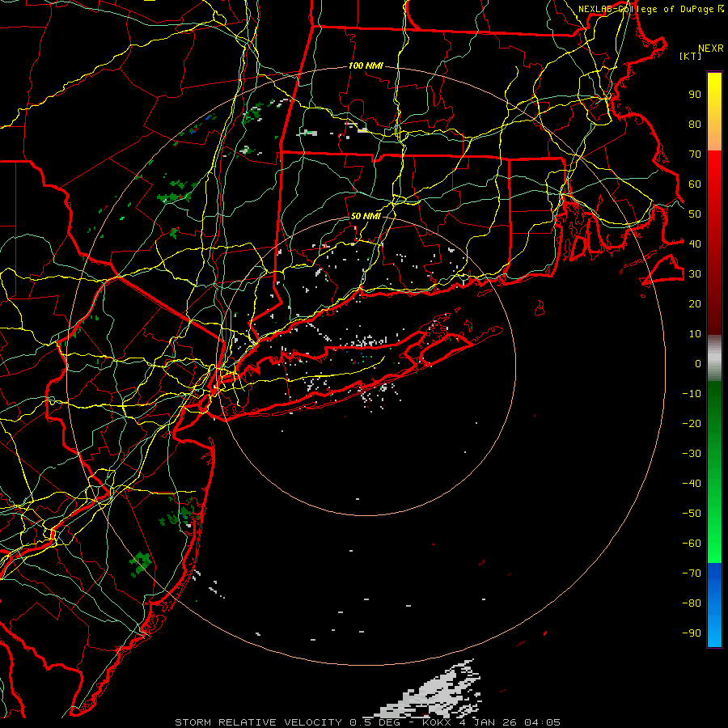Click the "04:05" time in caption
The width and height of the screenshot is (728, 728).
point(542,722)
